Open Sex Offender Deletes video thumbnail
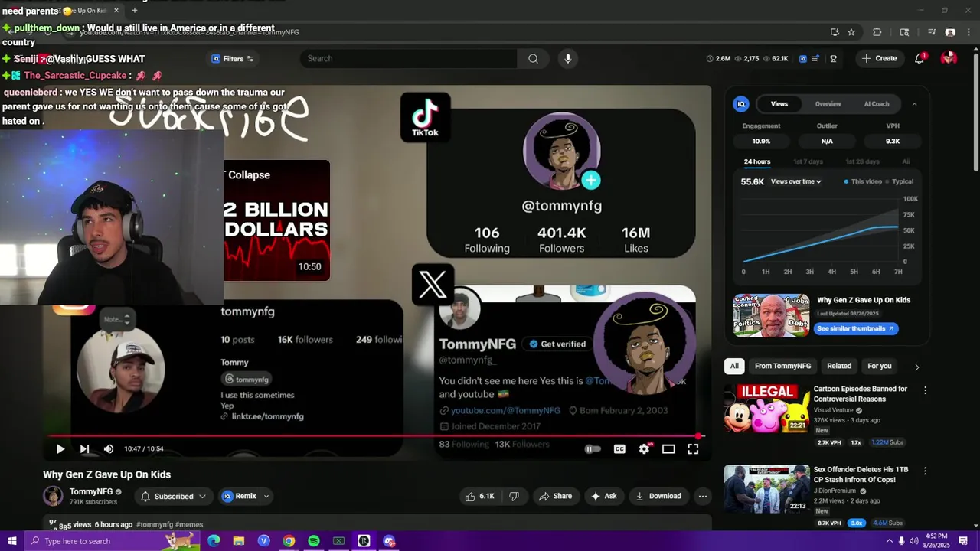Screen dimensions: 980x551 point(766,490)
